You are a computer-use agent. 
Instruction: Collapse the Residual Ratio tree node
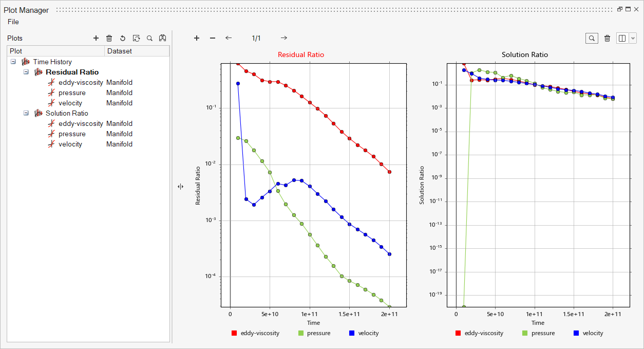tap(26, 72)
